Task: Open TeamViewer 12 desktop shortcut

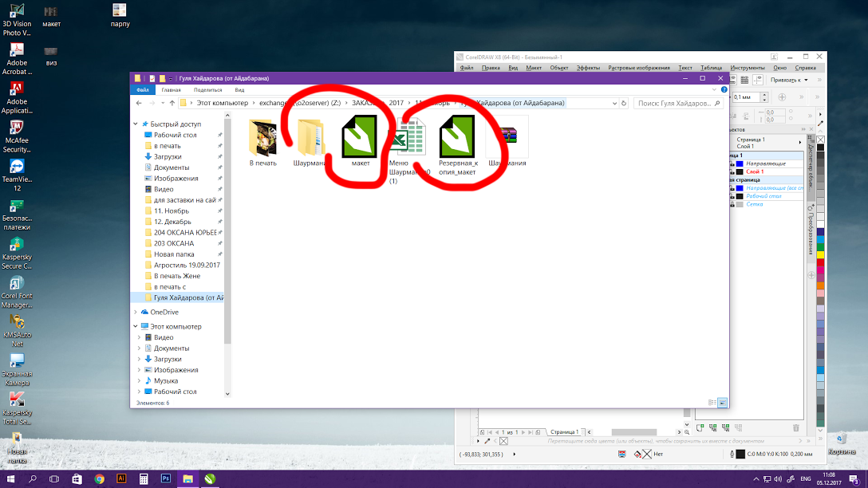Action: click(x=17, y=175)
